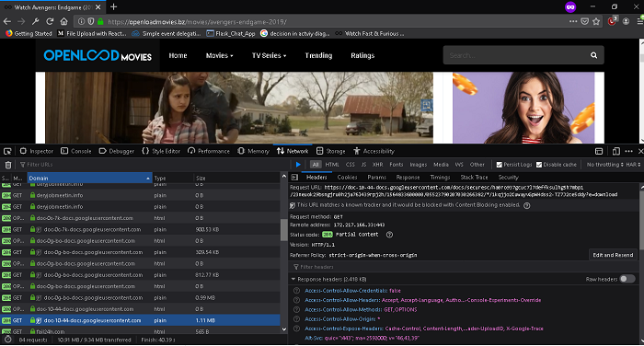
Task: Filter requests by All types
Action: (315, 165)
